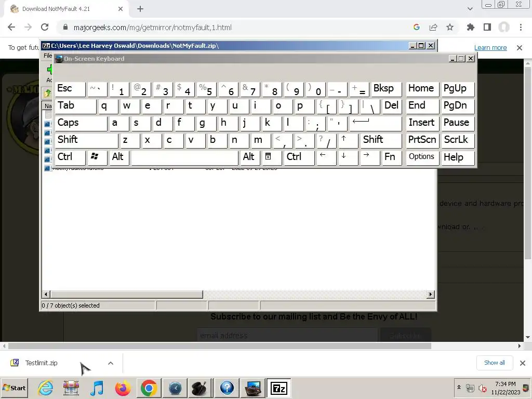Click the Chrome reload page icon
532x399 pixels.
(x=45, y=27)
